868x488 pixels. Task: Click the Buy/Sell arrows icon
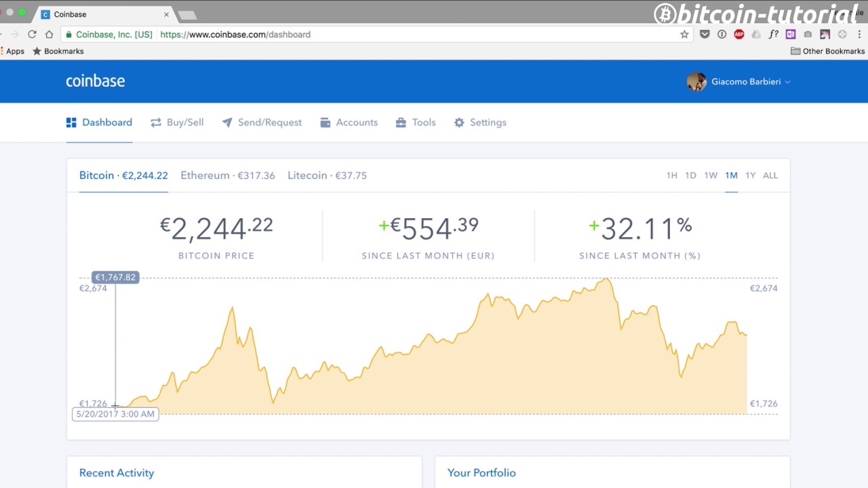pyautogui.click(x=156, y=123)
